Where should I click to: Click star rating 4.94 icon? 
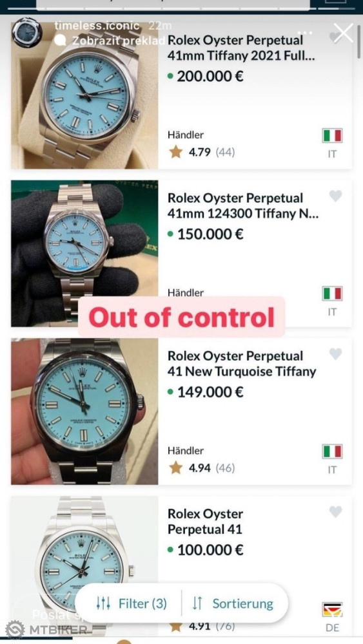pos(176,468)
